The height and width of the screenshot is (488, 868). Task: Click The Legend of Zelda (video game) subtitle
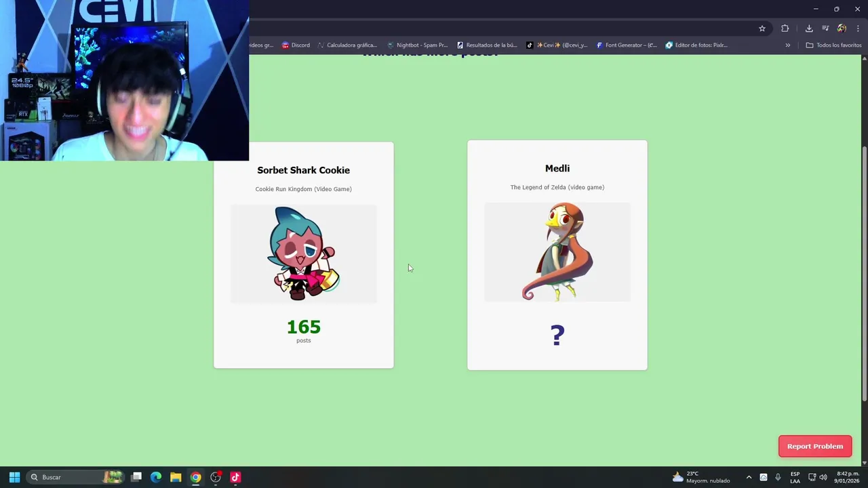(557, 187)
